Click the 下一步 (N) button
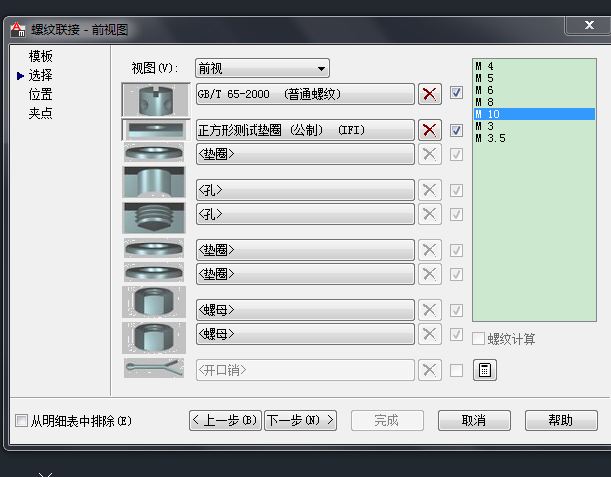611x477 pixels. pos(300,421)
